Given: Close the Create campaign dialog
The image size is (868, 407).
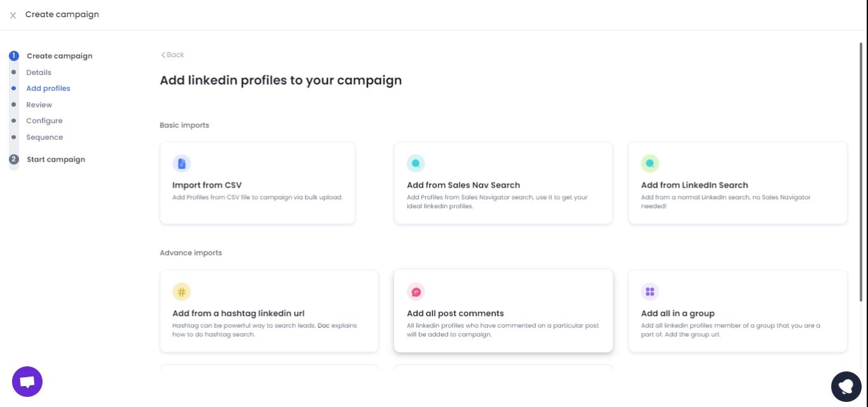Looking at the screenshot, I should coord(12,14).
